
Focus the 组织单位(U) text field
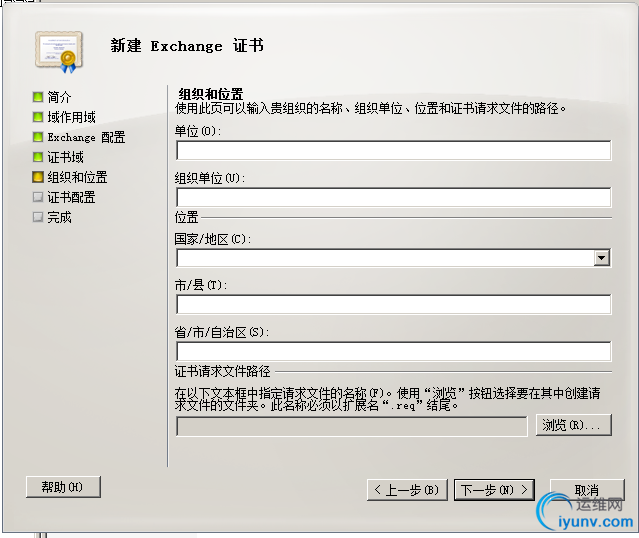(x=394, y=197)
